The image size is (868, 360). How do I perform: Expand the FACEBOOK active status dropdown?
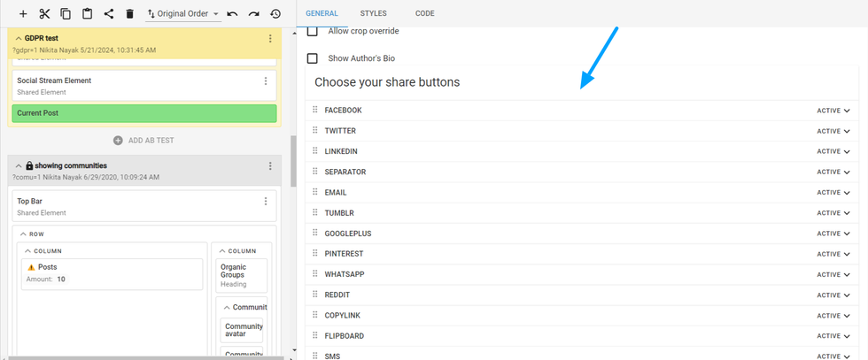(x=833, y=111)
